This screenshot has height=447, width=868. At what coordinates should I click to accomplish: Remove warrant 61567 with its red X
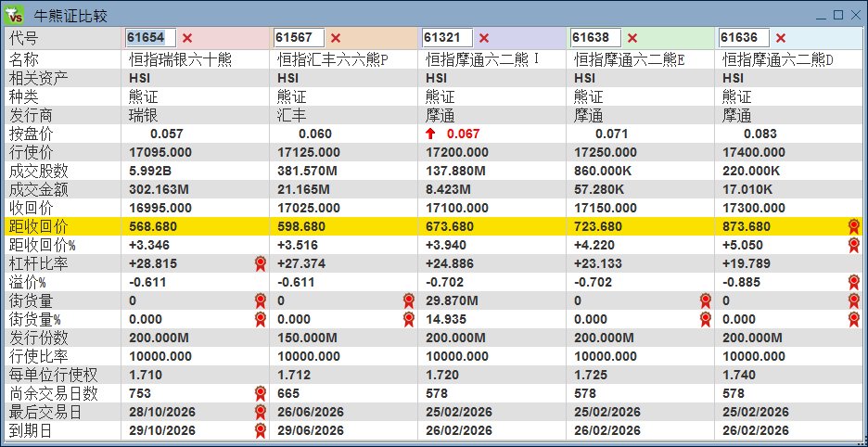pyautogui.click(x=336, y=38)
